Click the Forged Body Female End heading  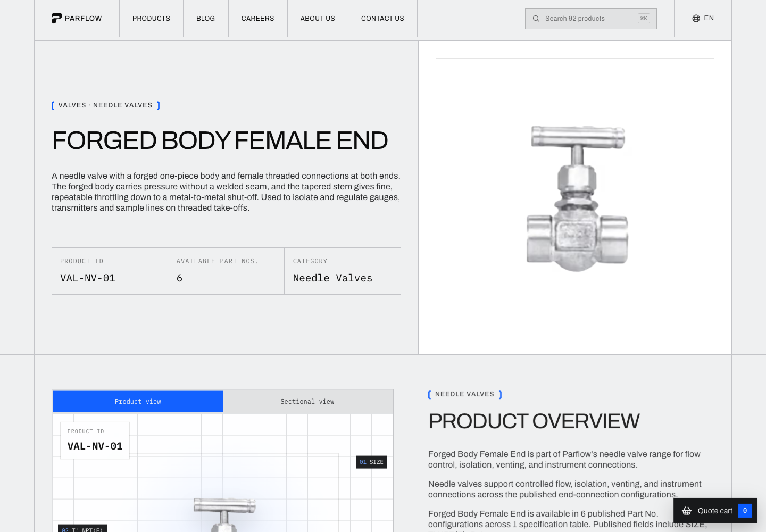tap(220, 140)
